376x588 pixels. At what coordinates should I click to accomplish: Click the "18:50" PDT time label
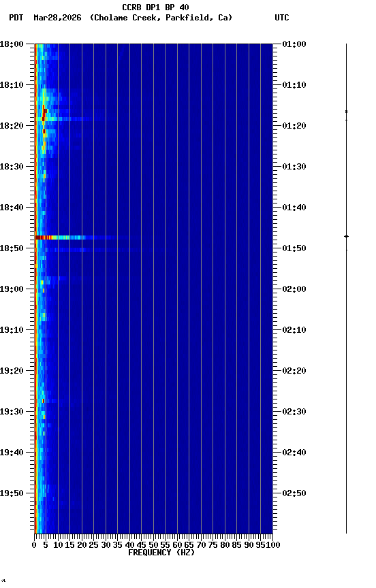tap(12, 248)
